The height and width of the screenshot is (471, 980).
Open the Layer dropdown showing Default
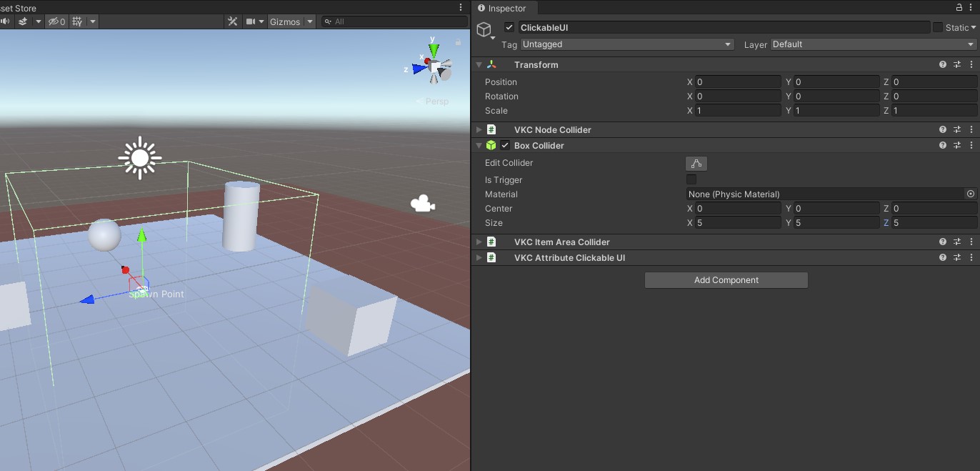(x=873, y=44)
